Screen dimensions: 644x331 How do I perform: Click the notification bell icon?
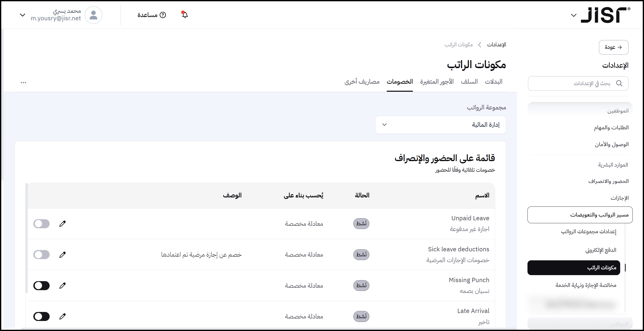185,15
